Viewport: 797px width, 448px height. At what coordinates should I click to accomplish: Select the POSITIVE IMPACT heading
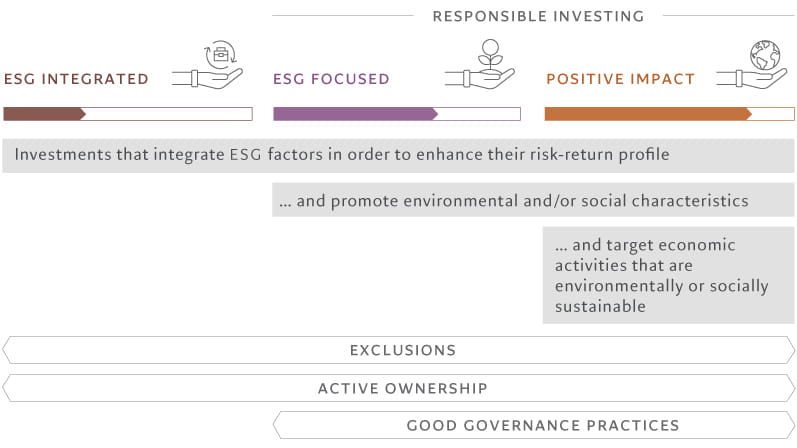[x=619, y=79]
